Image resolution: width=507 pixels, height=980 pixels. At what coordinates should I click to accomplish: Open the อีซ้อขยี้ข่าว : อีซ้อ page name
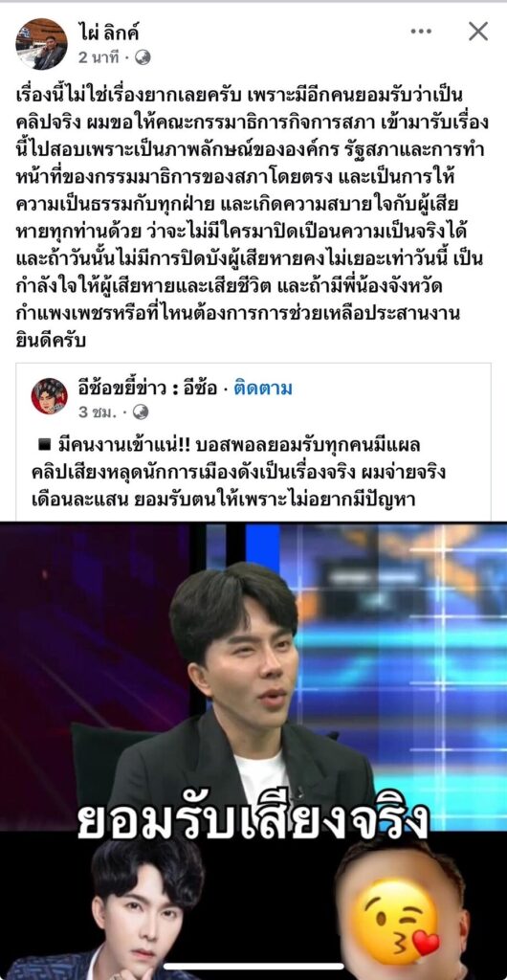(x=150, y=390)
